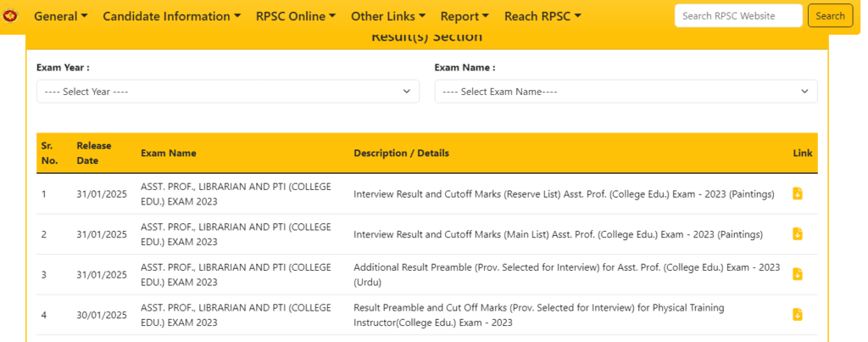Open the Reach RPSC menu
Image resolution: width=868 pixels, height=342 pixels.
coord(542,16)
